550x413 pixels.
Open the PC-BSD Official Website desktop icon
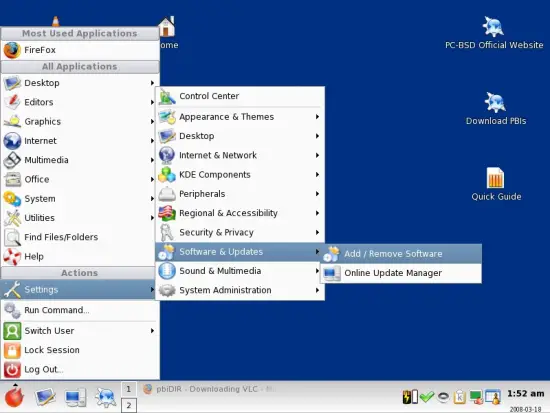point(494,32)
